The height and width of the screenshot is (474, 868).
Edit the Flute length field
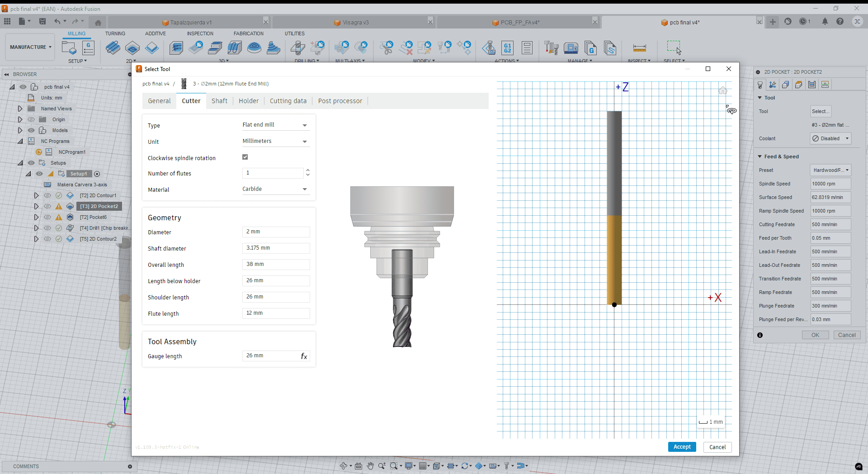(276, 313)
